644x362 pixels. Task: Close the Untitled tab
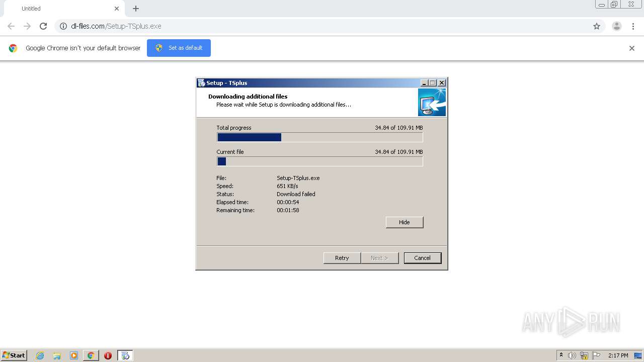click(117, 9)
